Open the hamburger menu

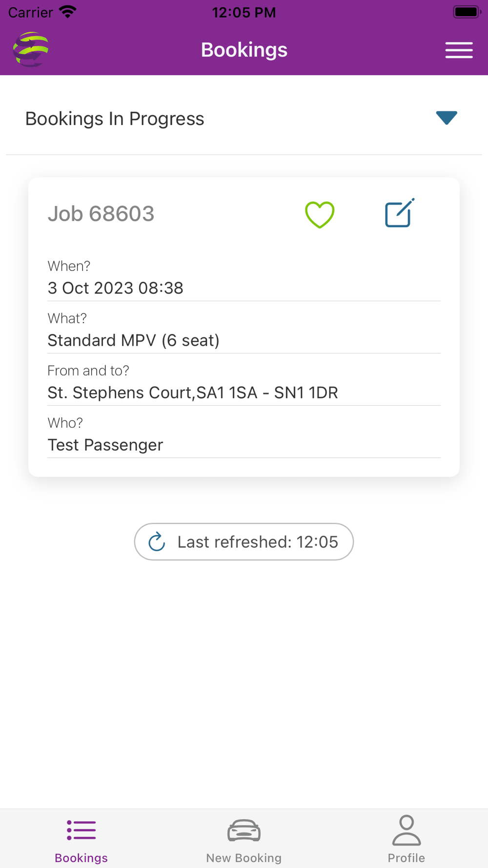[459, 50]
